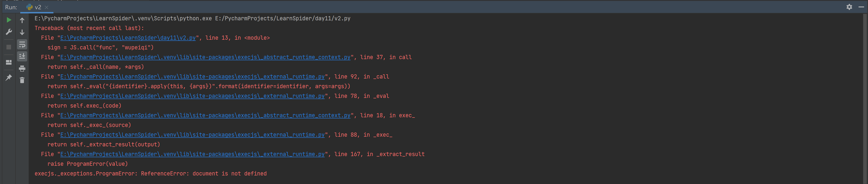Image resolution: width=868 pixels, height=184 pixels.
Task: Open _external_runtime.py link at line 92
Action: 192,77
